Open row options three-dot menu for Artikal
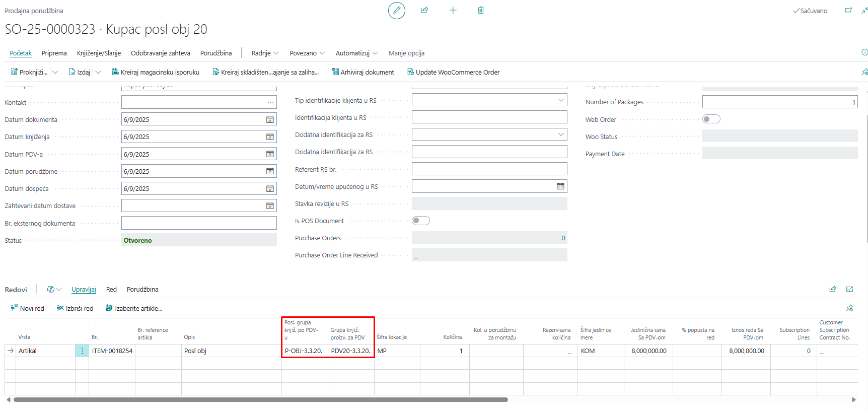This screenshot has width=868, height=410. click(82, 351)
